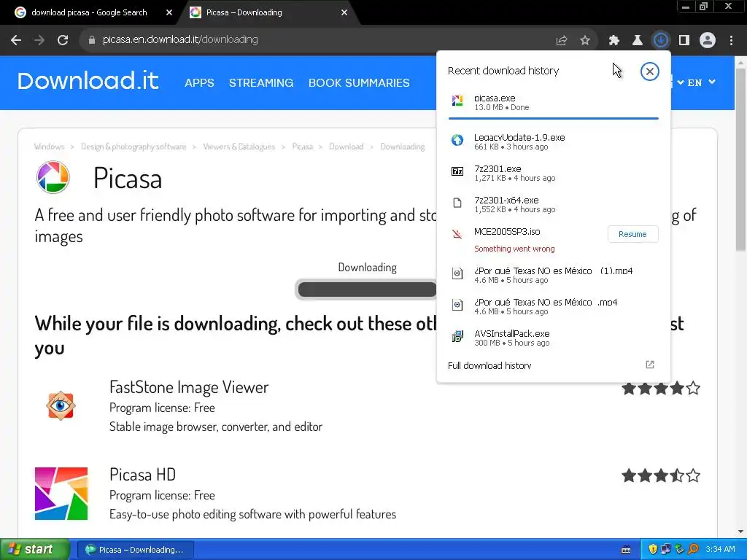Viewport: 747px width, 560px height.
Task: Open Design & photography software breadcrumb
Action: 133,147
